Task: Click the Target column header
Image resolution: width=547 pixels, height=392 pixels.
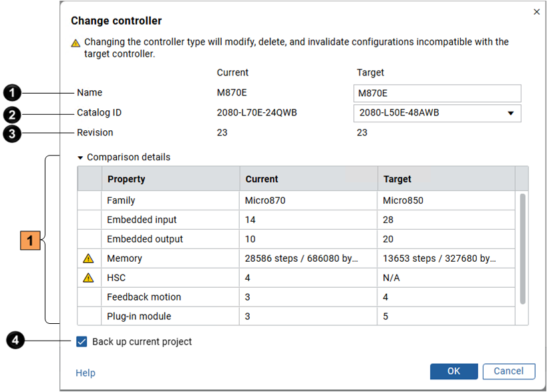Action: (x=445, y=179)
